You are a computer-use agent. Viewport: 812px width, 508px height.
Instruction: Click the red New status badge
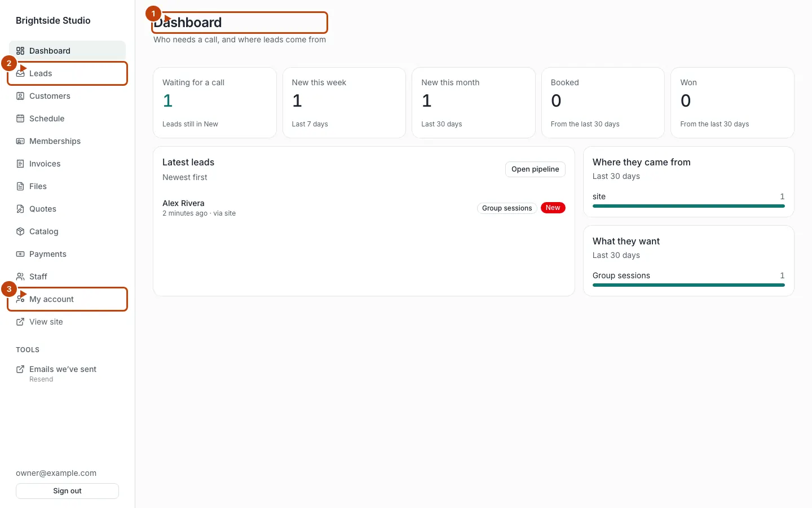pos(553,208)
